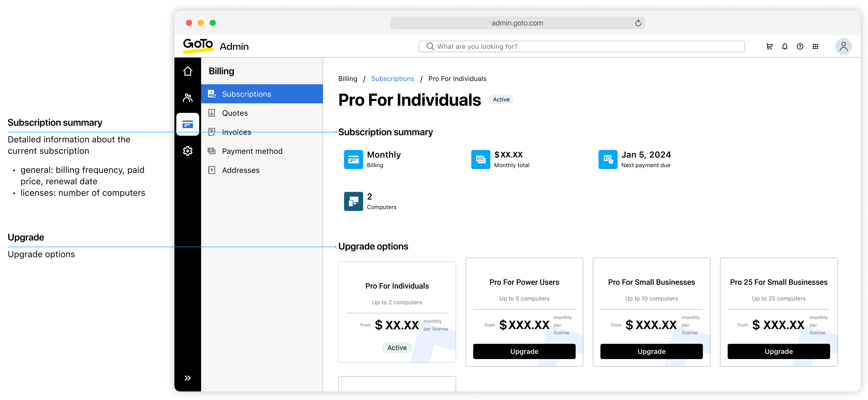Click the Payment method icon
Screen dimensions: 868x400
(212, 151)
